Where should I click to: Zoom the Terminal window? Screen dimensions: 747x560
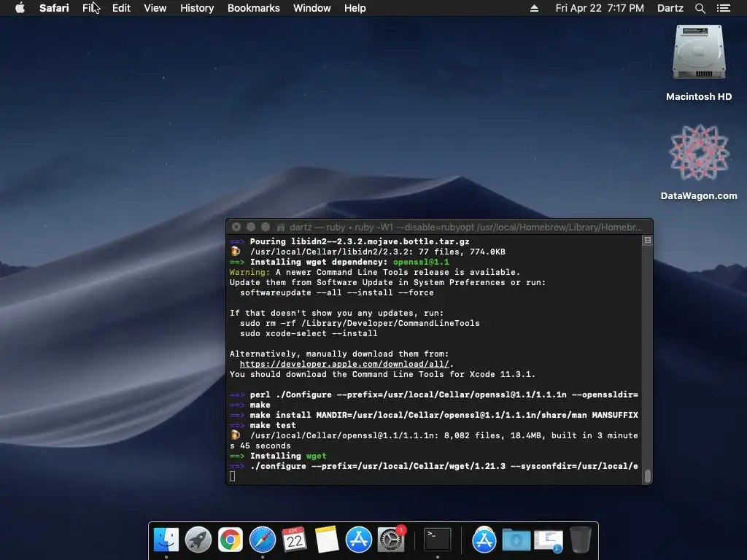click(266, 227)
